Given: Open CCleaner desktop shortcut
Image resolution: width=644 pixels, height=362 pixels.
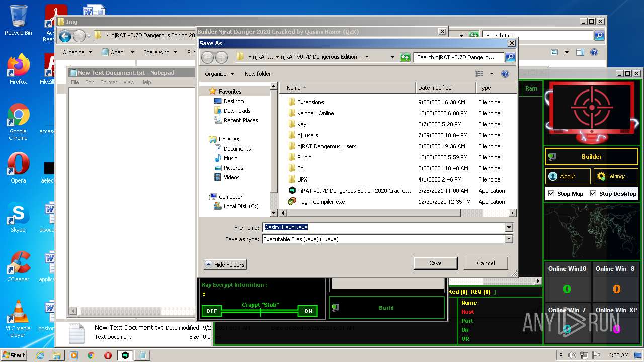Looking at the screenshot, I should (18, 266).
